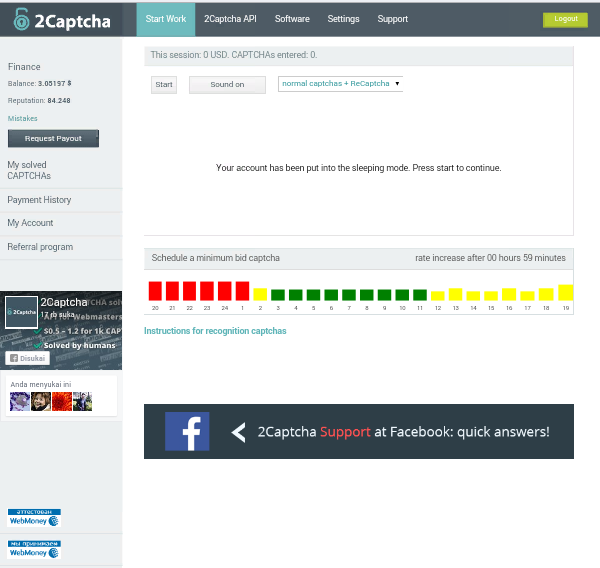Click the sleeping mode message text
The image size is (600, 568).
click(359, 168)
